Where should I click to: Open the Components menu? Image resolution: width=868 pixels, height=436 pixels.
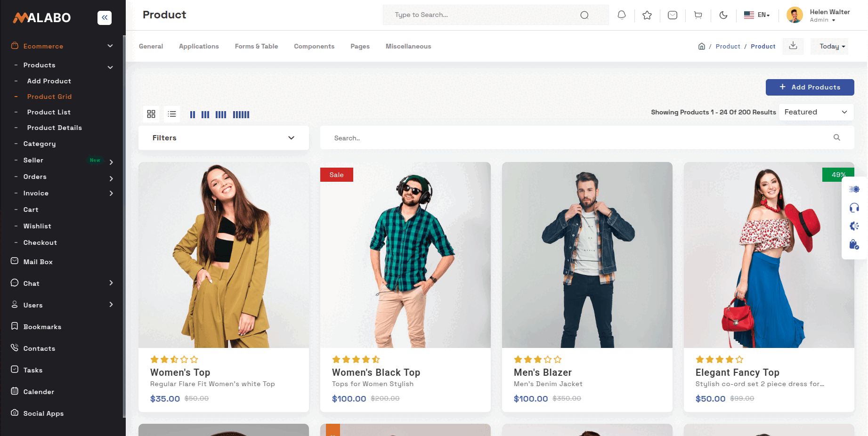coord(314,46)
